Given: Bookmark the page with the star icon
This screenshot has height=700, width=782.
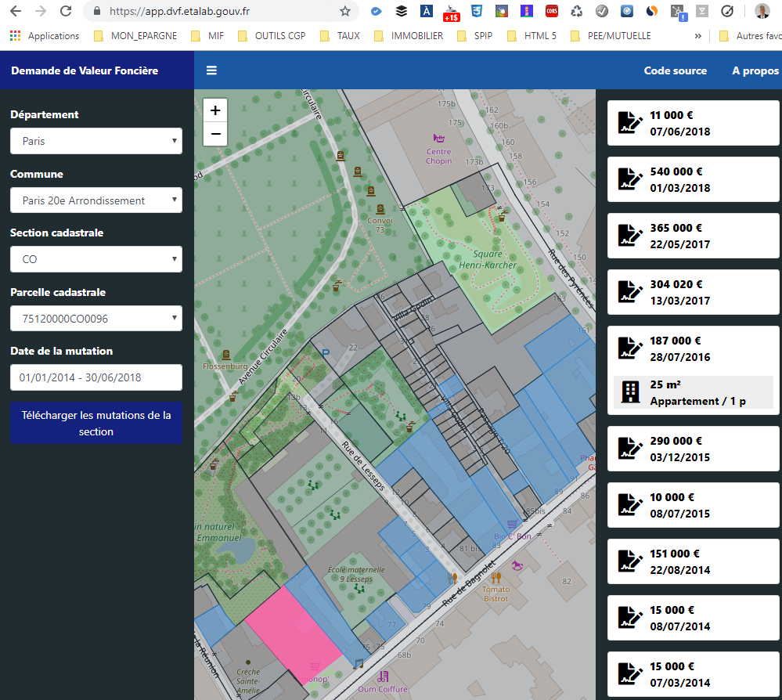Looking at the screenshot, I should (345, 12).
